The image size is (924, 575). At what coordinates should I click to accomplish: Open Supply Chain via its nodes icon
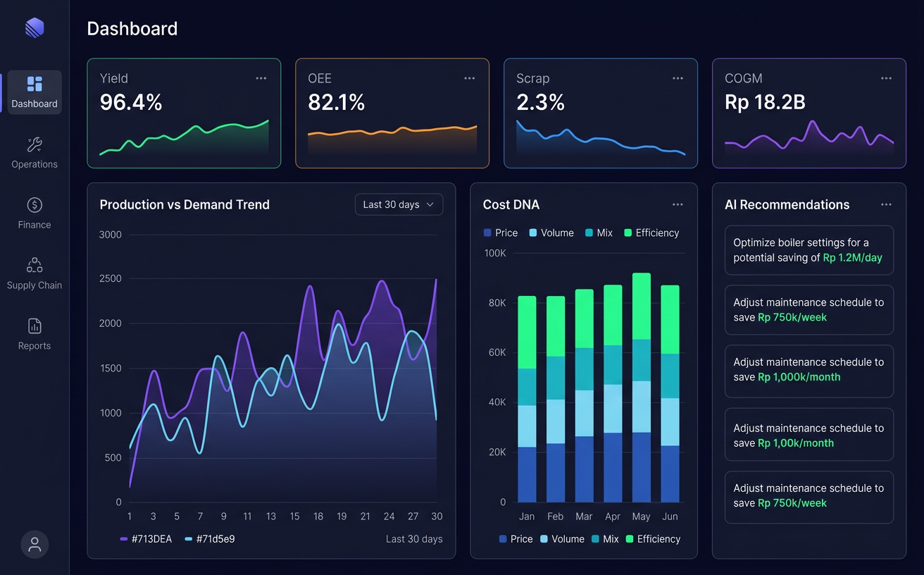pos(35,266)
